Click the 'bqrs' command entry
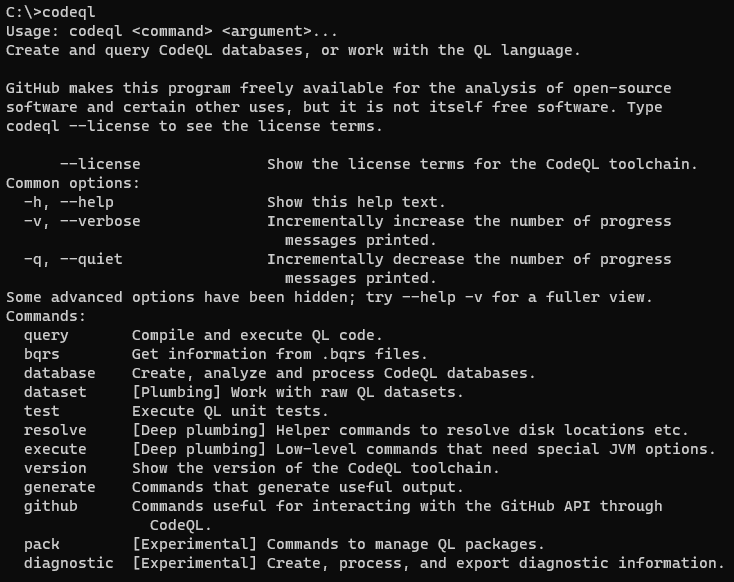The image size is (734, 582). pyautogui.click(x=42, y=354)
